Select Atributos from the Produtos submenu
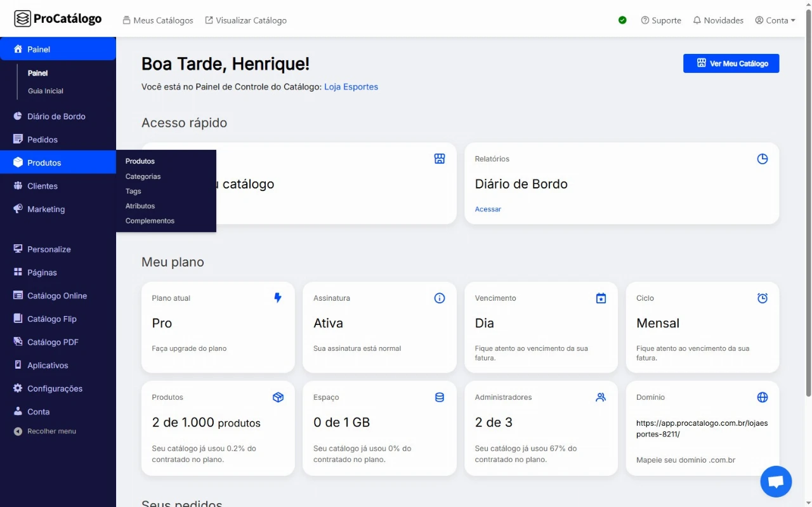The width and height of the screenshot is (812, 507). (x=140, y=206)
